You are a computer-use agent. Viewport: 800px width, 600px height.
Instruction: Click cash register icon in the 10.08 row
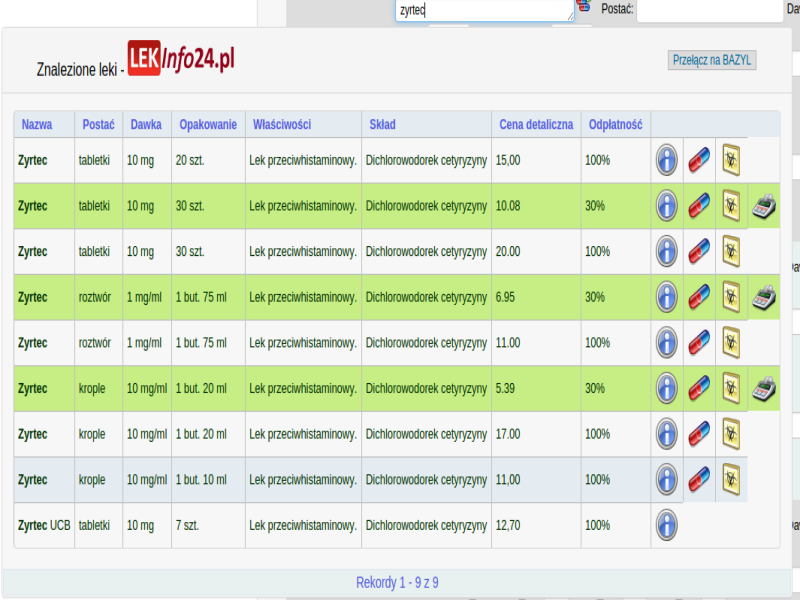[764, 206]
